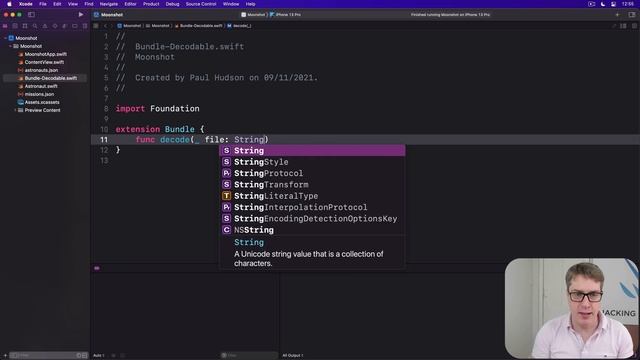This screenshot has height=360, width=640.
Task: Open the Source Control menu
Action: [201, 4]
